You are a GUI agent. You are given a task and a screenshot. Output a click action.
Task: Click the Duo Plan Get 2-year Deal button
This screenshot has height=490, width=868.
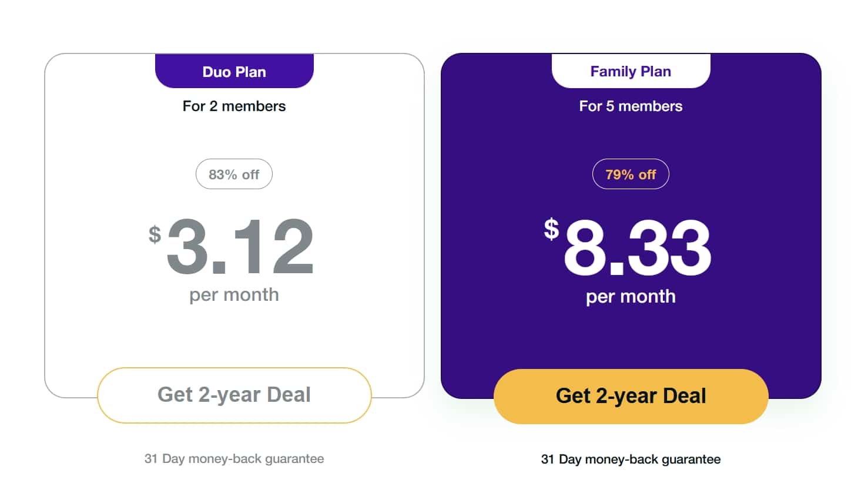234,395
